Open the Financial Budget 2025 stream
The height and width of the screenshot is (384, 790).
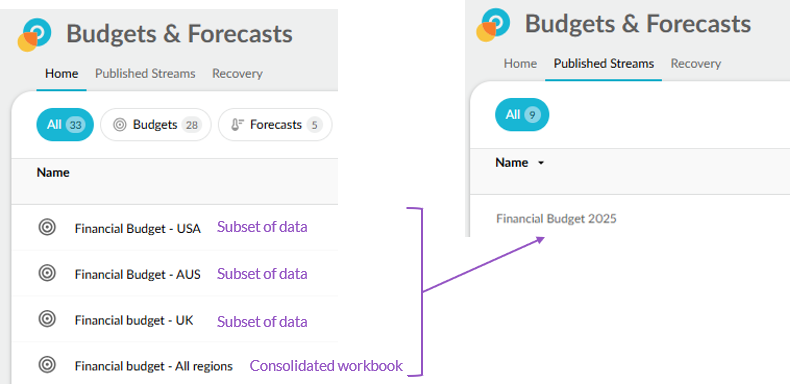pyautogui.click(x=556, y=219)
